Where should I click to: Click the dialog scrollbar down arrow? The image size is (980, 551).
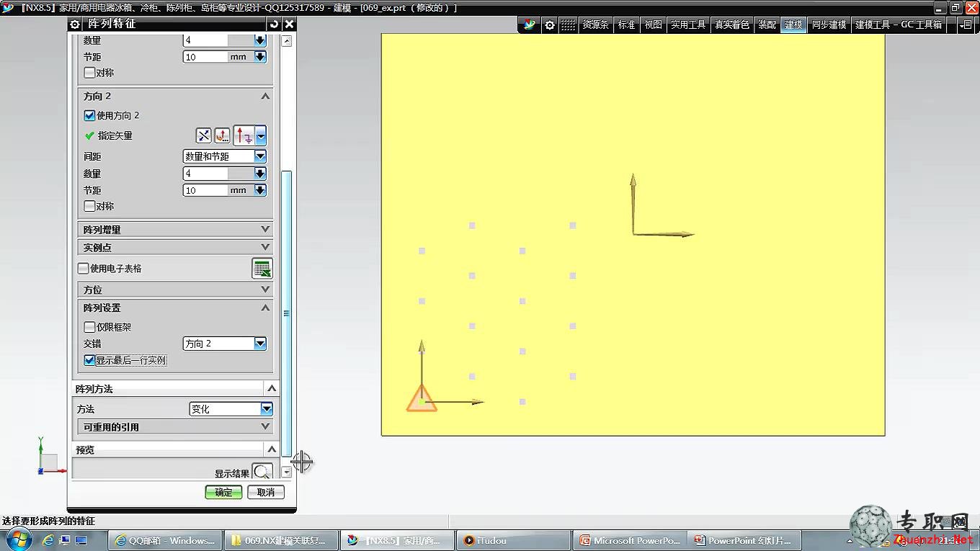(x=286, y=472)
